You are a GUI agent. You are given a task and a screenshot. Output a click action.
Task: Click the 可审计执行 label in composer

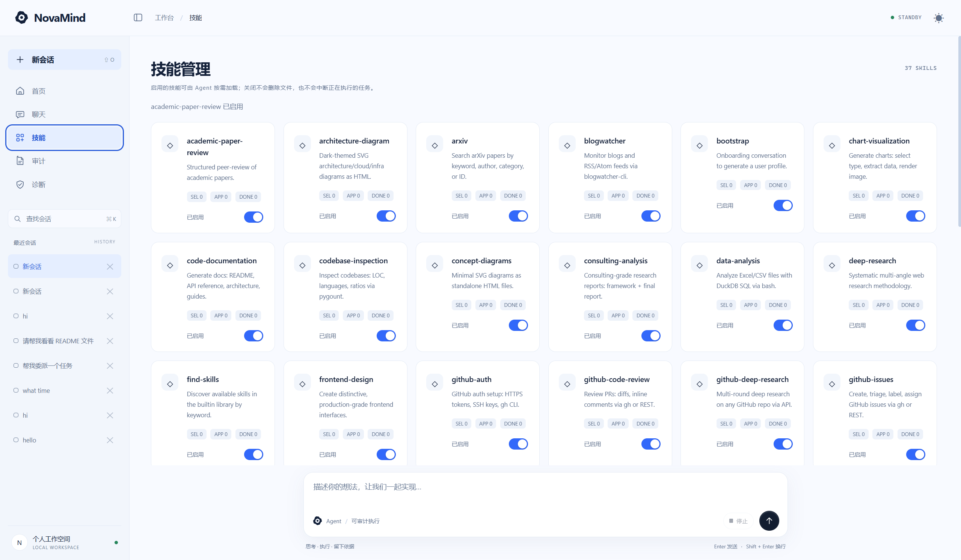pos(365,521)
